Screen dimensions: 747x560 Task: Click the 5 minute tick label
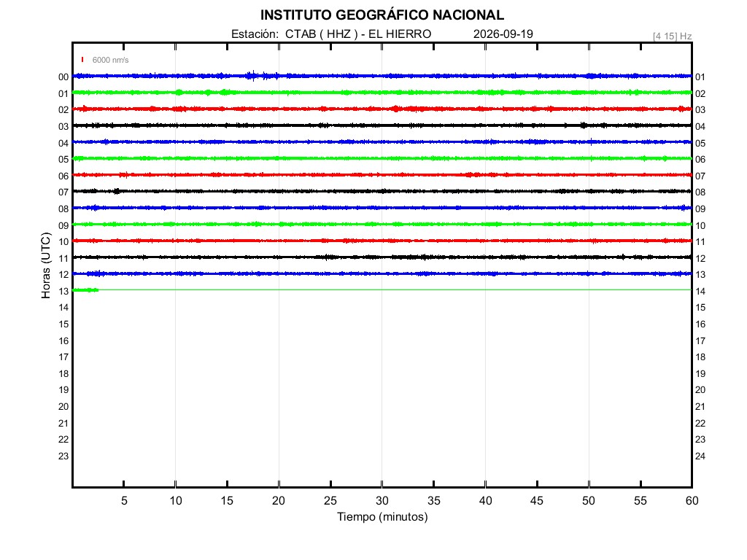click(x=124, y=500)
